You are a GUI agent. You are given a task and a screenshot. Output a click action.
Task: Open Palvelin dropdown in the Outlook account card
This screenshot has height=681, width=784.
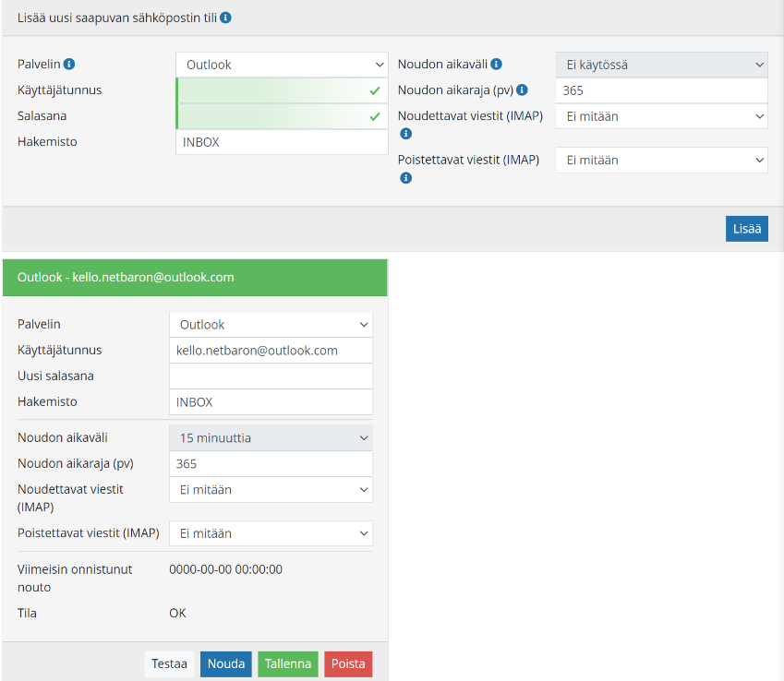pyautogui.click(x=271, y=325)
